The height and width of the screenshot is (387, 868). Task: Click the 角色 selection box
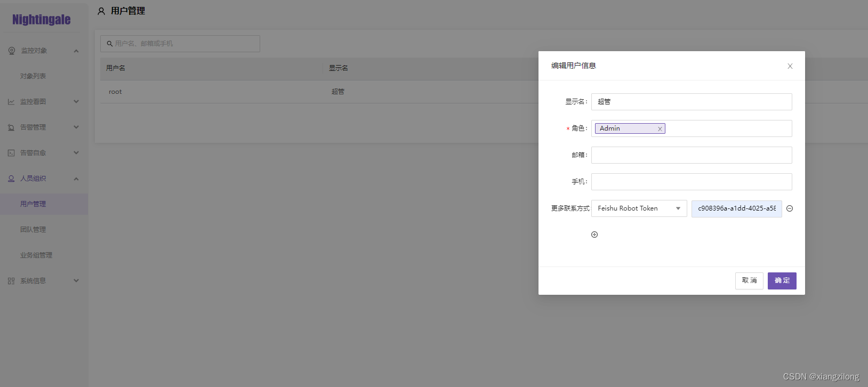[x=692, y=128]
